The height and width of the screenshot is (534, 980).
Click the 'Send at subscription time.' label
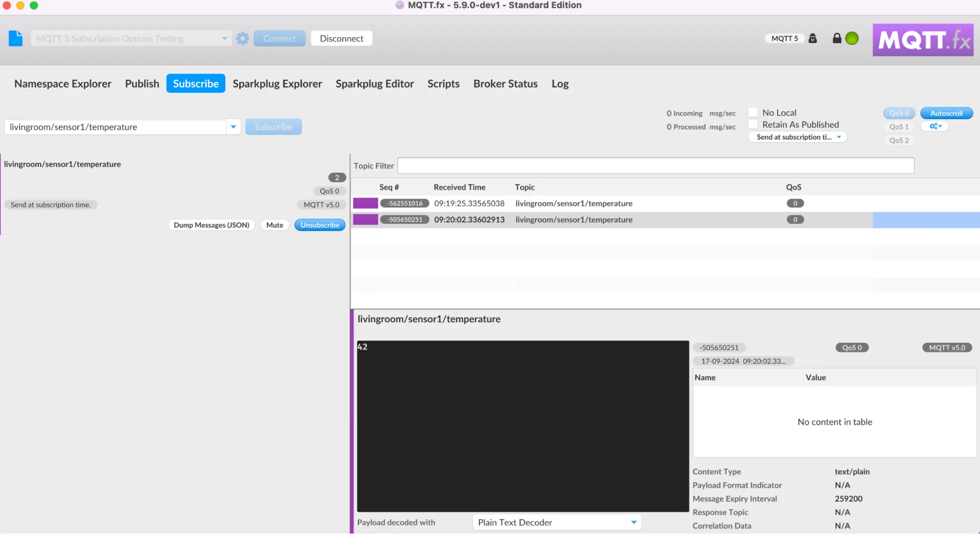click(x=50, y=205)
